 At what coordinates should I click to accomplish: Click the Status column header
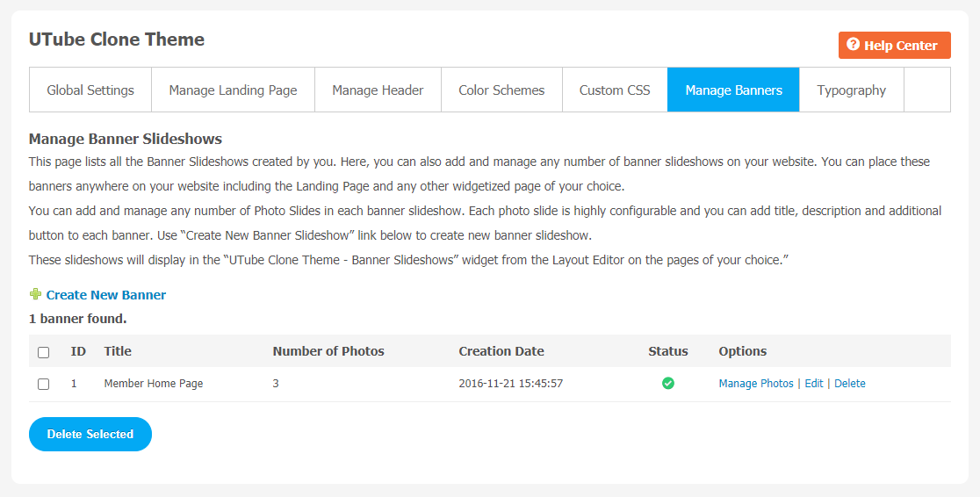[668, 351]
